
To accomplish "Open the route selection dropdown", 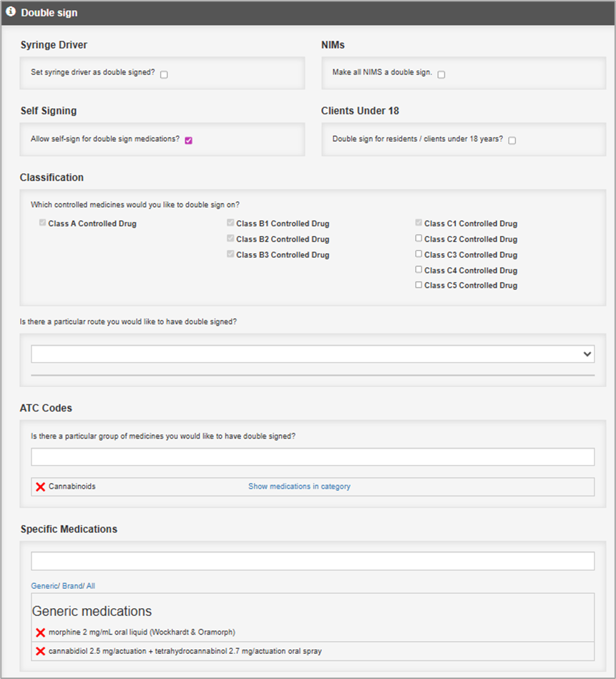I will pos(313,354).
